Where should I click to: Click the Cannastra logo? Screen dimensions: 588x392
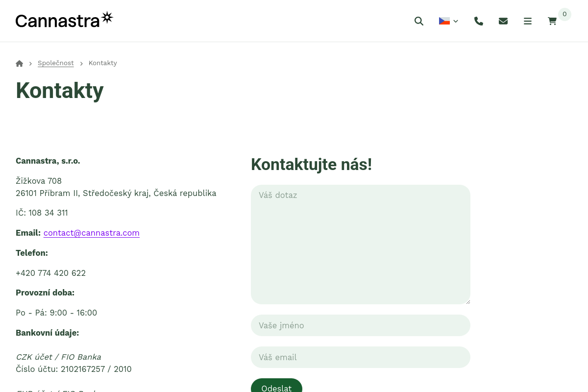tap(64, 19)
